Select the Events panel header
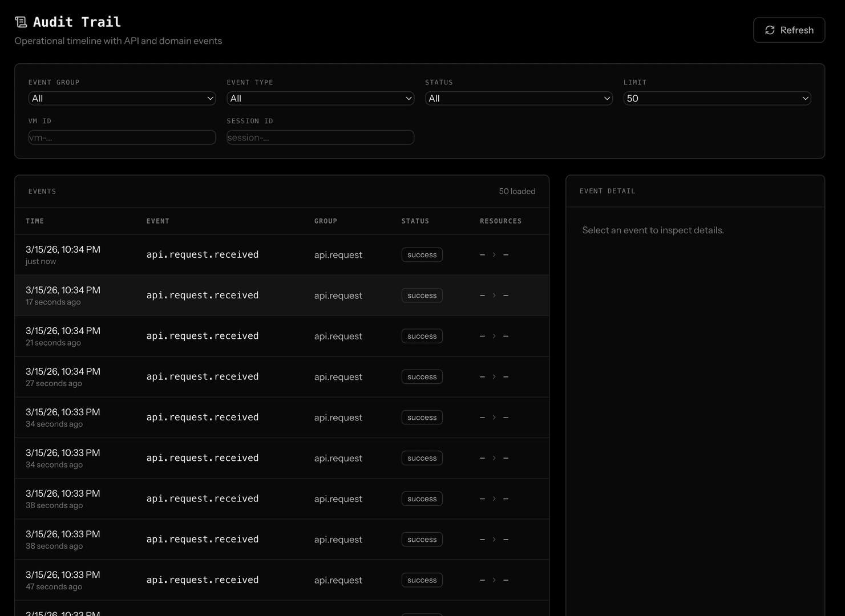845x616 pixels. 42,191
